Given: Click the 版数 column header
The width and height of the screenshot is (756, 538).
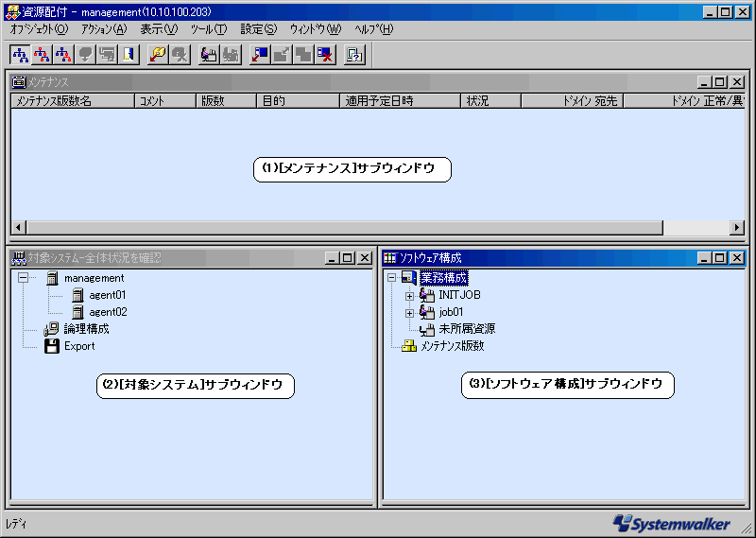Looking at the screenshot, I should pos(226,101).
